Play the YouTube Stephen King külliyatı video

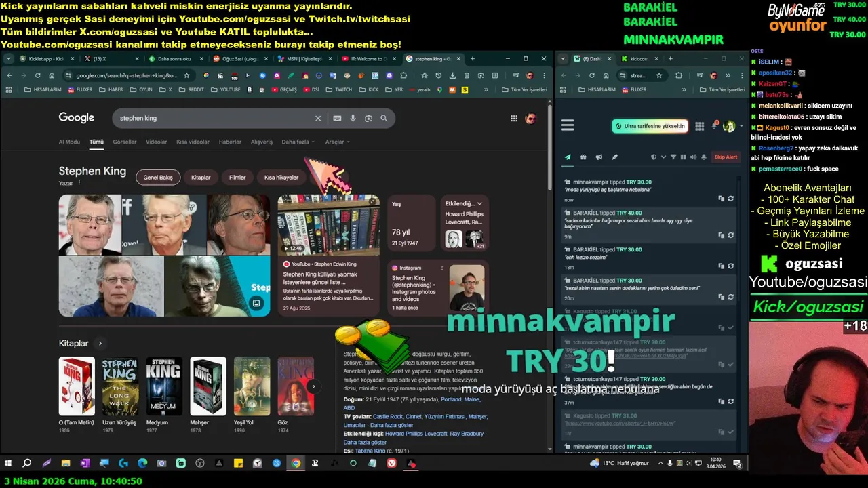328,224
